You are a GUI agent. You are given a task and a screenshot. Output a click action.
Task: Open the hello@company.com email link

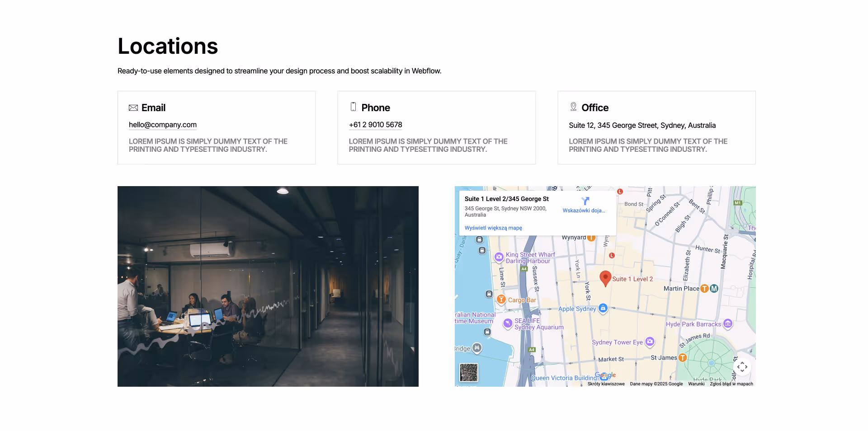(162, 125)
